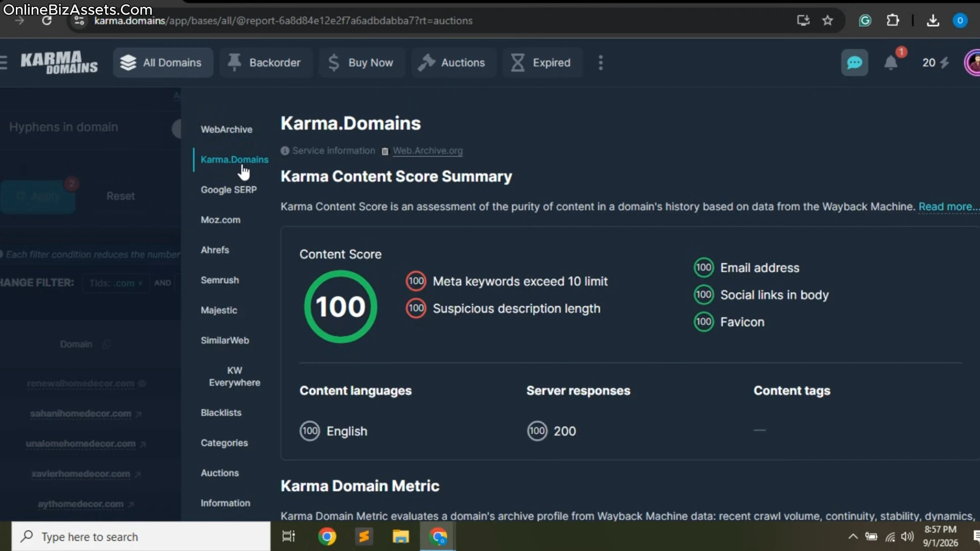Click the large Content Score 100 ring
Screen dimensions: 980x551
[340, 307]
